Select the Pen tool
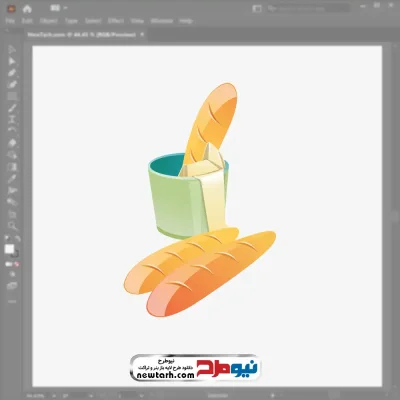Image resolution: width=400 pixels, height=400 pixels. (12, 73)
